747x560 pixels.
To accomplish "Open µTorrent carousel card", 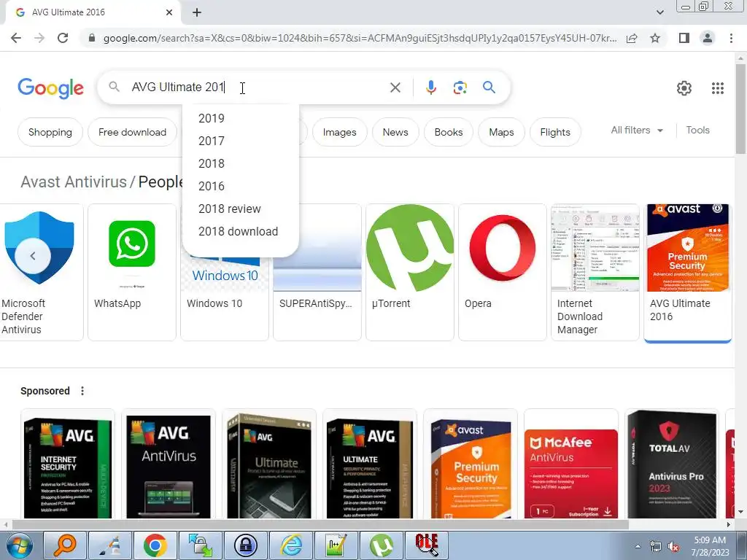I will coord(410,273).
